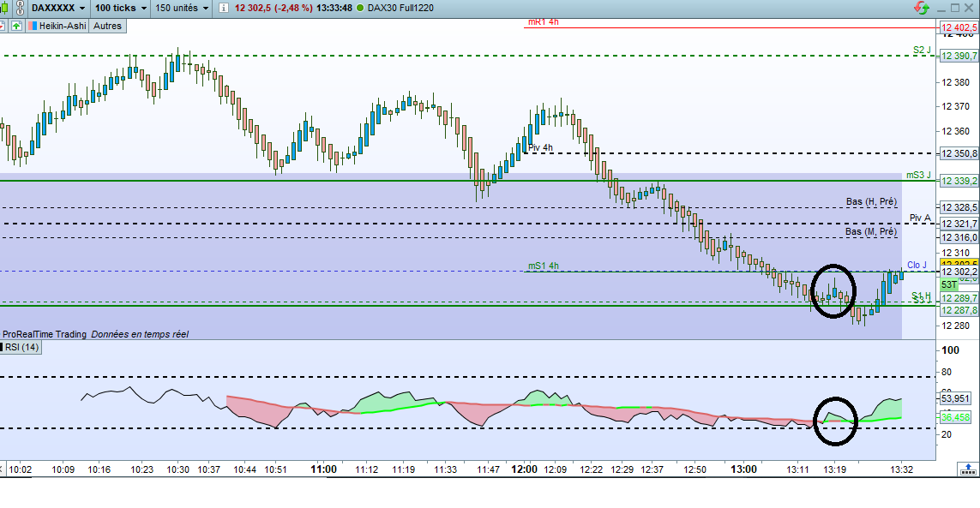Click the 12 289,7 price tag

coord(959,299)
